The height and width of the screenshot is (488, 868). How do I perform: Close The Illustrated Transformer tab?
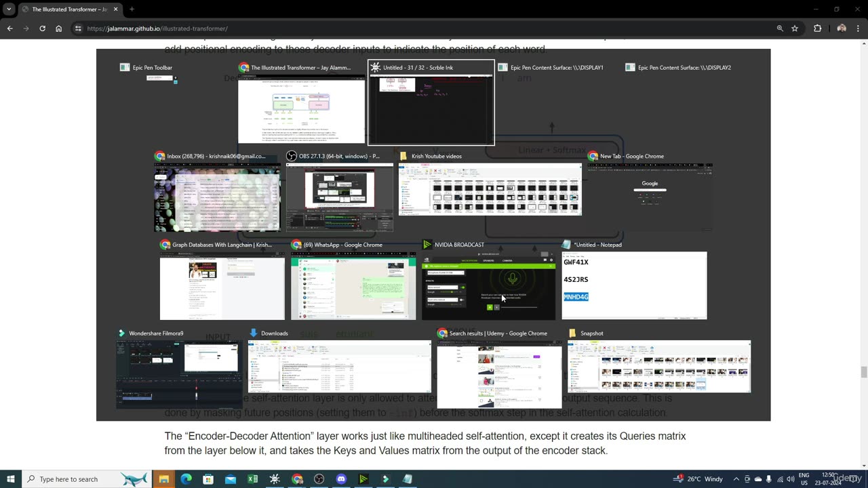coord(115,9)
